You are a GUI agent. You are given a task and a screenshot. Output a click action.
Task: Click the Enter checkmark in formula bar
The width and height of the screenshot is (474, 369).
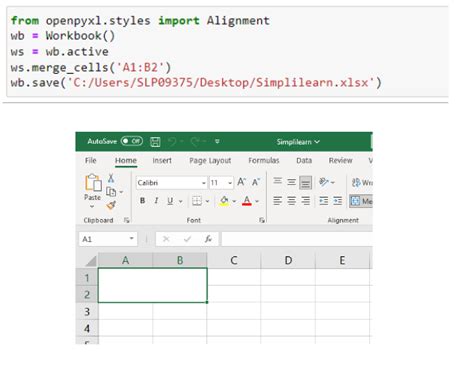[187, 239]
